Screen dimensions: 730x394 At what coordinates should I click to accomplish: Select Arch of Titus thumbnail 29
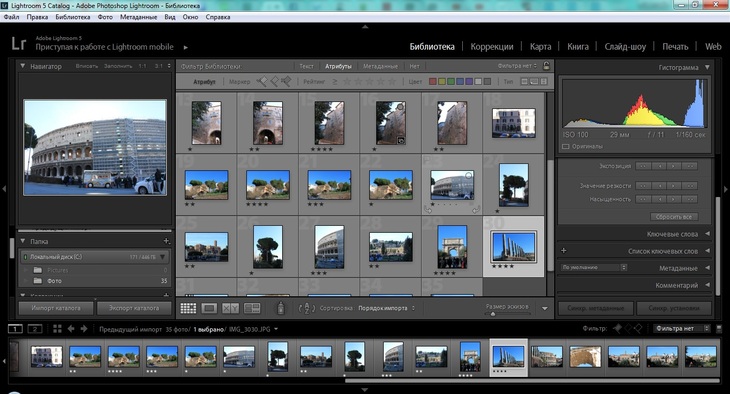pyautogui.click(x=452, y=247)
